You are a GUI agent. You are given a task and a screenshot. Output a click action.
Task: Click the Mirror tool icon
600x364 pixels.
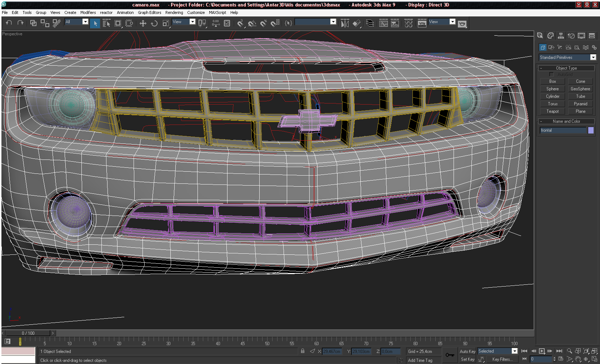tap(345, 23)
